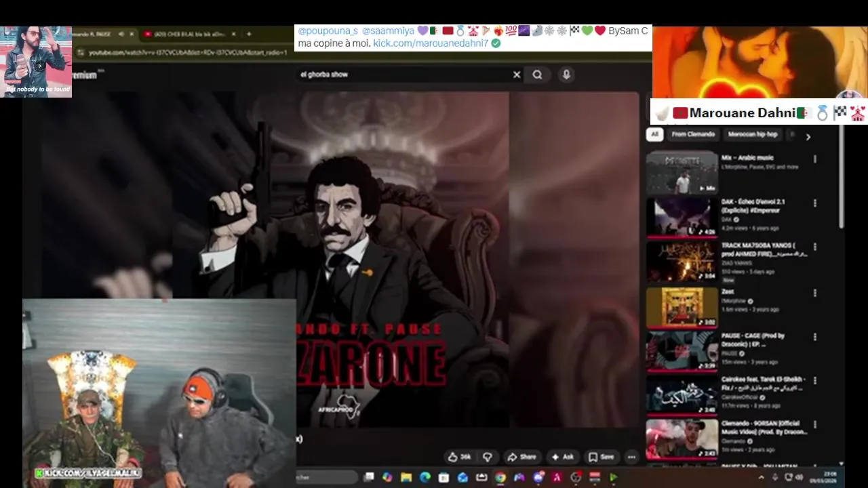Viewport: 868px width, 488px height.
Task: Click the browser address bar URL
Action: pos(188,53)
